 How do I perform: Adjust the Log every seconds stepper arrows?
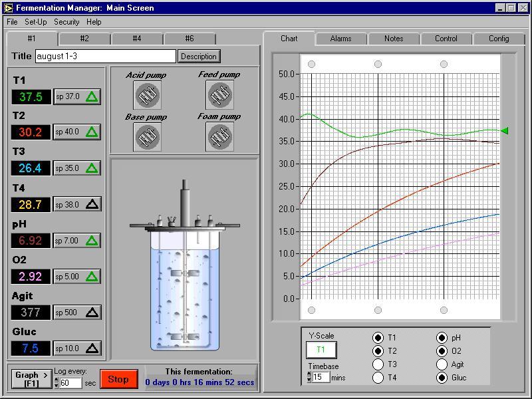[x=56, y=383]
